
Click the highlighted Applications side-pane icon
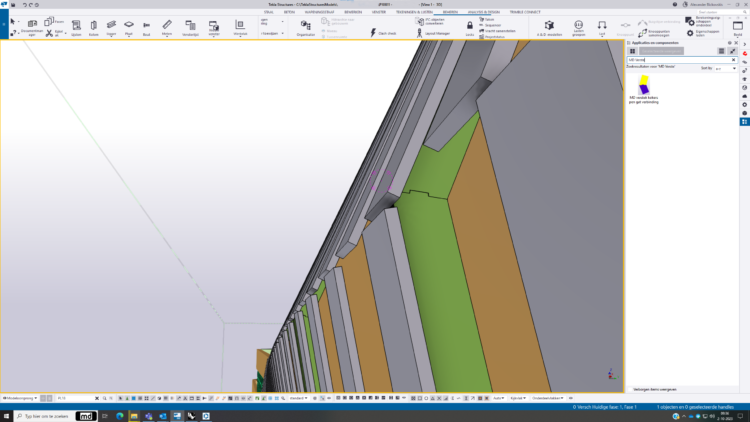coord(745,122)
